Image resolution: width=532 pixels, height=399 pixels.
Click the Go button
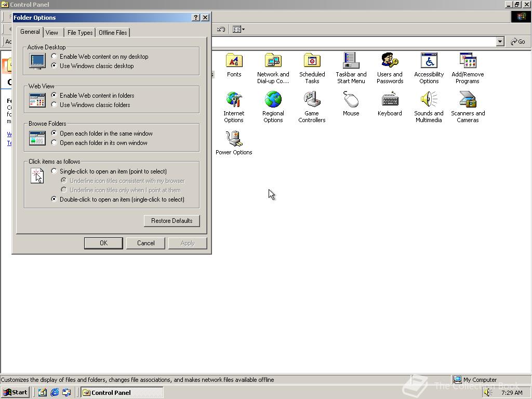click(518, 42)
